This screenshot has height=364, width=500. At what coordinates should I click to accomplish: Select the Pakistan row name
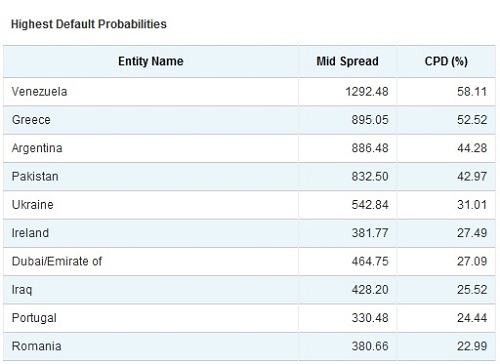point(35,176)
